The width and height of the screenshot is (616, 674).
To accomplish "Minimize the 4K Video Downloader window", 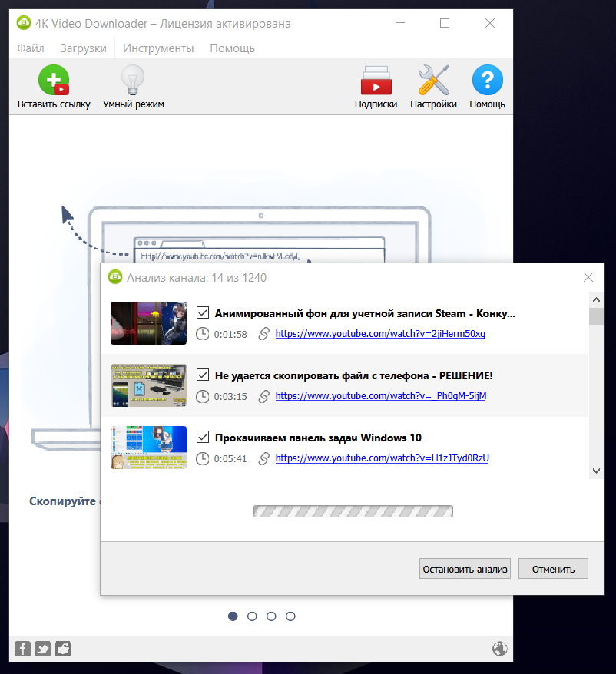I will (400, 23).
